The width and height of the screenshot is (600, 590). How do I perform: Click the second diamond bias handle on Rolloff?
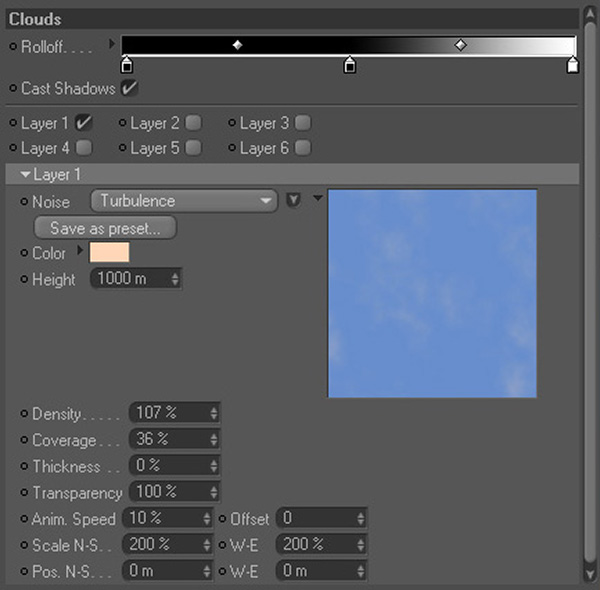[x=460, y=45]
